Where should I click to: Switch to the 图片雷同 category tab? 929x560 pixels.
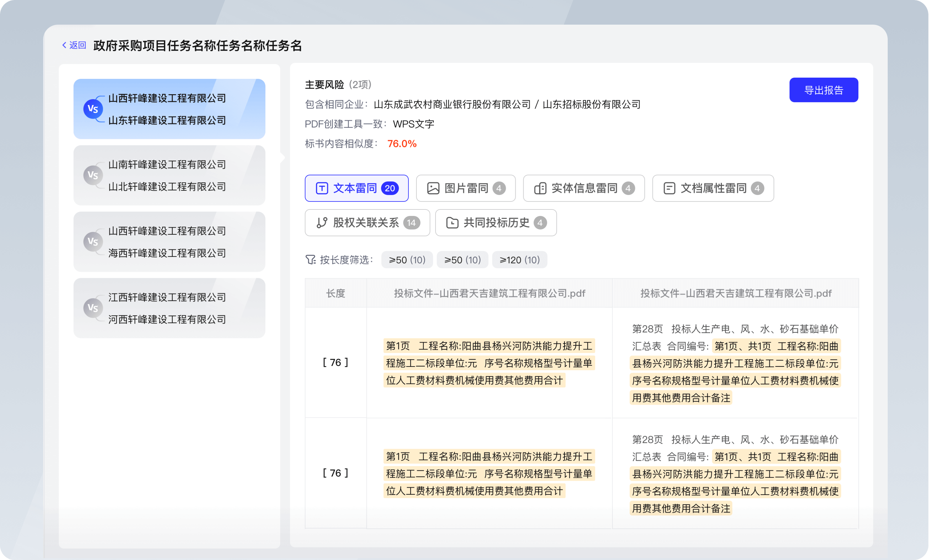(466, 188)
